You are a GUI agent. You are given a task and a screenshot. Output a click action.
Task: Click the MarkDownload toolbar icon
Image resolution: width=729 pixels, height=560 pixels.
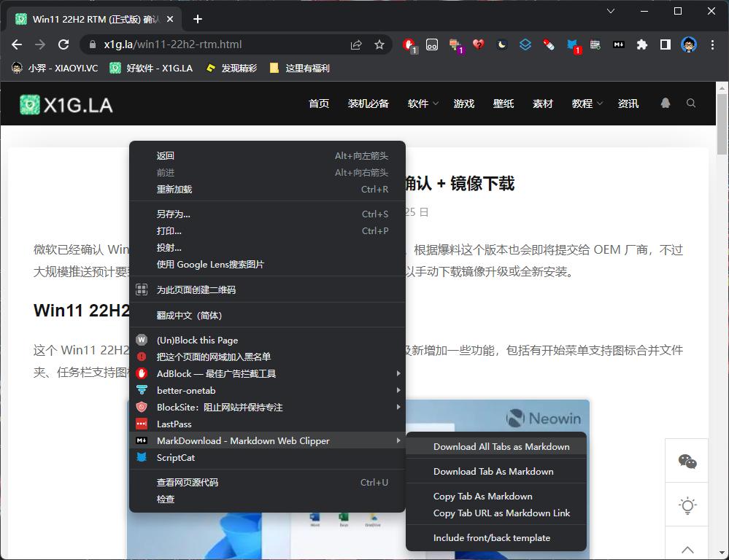point(619,44)
